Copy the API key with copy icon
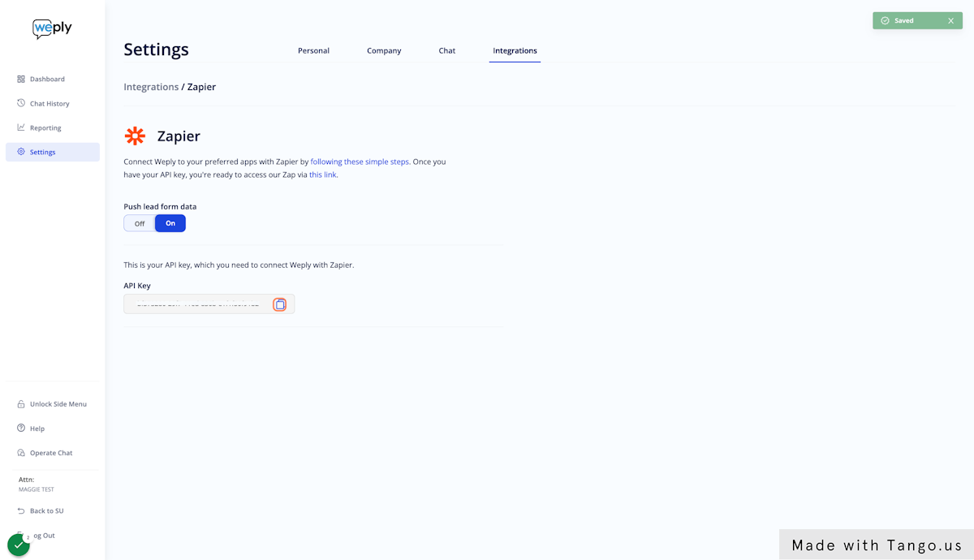Viewport: 974px width, 560px height. [280, 304]
